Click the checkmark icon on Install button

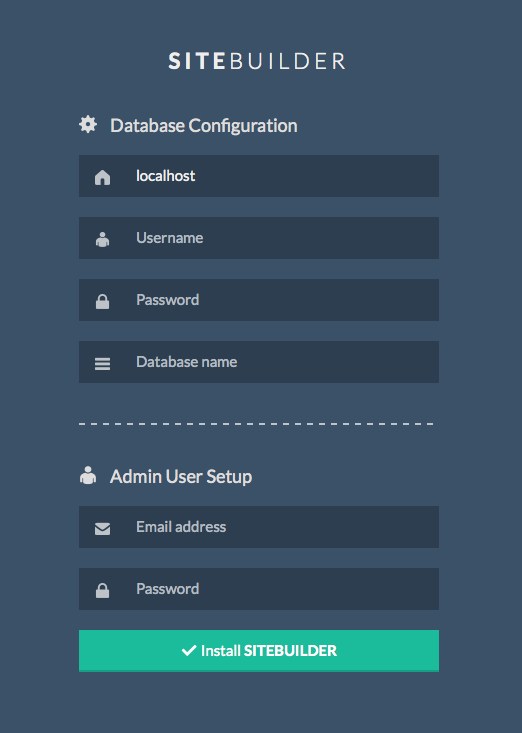[189, 650]
